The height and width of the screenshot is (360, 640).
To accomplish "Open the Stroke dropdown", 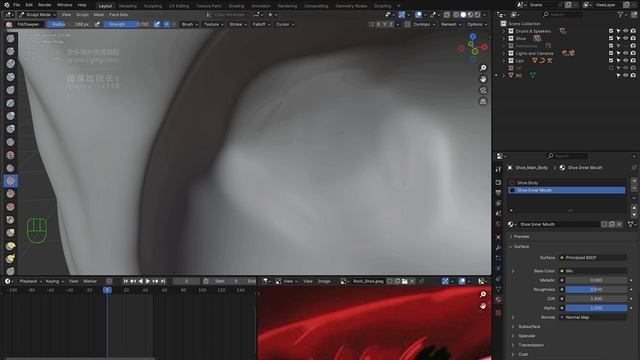I will coord(238,24).
